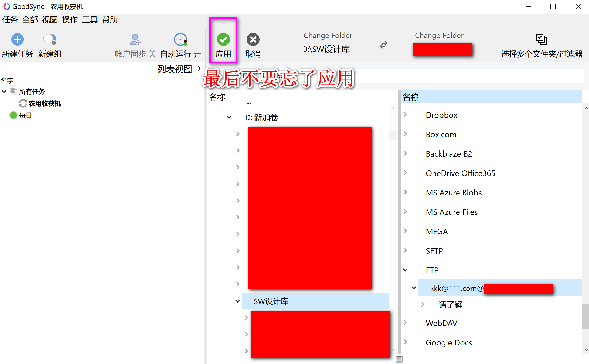Click right Change Folder link
Viewport: 589px width, 364px height.
pos(439,36)
